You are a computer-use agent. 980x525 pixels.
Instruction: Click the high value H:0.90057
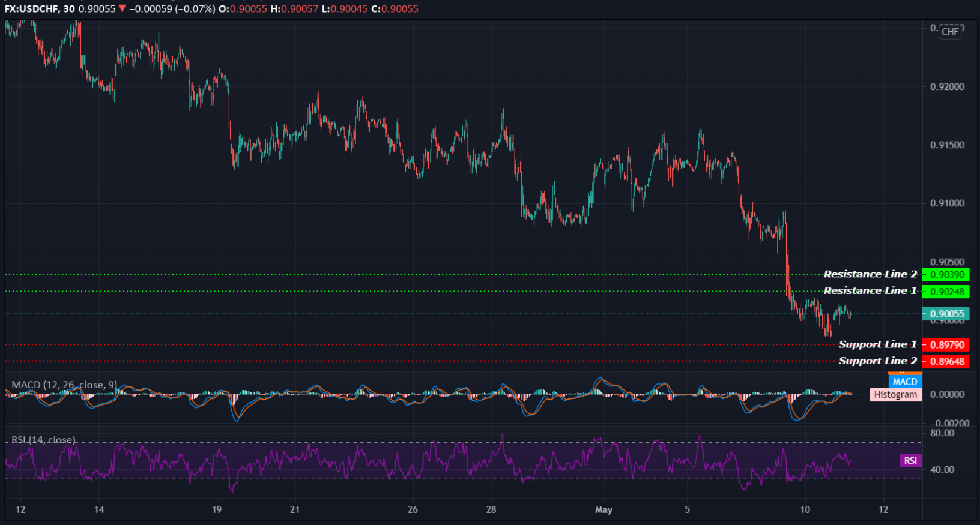coord(294,9)
